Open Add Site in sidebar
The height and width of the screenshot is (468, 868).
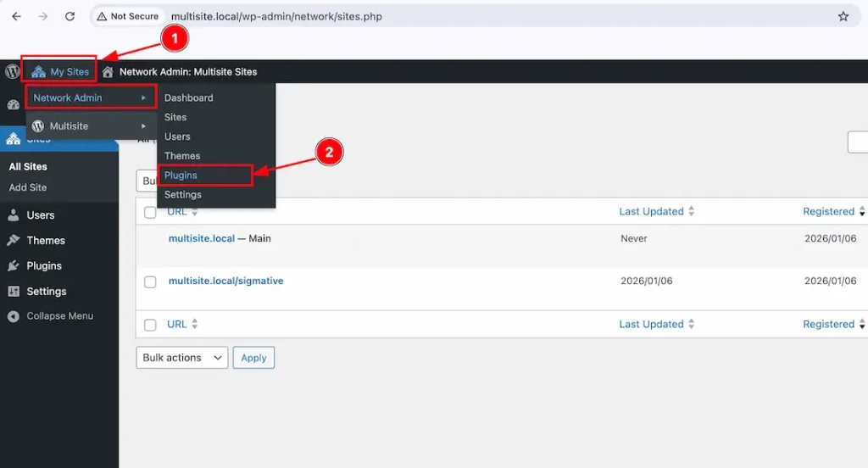click(x=28, y=187)
